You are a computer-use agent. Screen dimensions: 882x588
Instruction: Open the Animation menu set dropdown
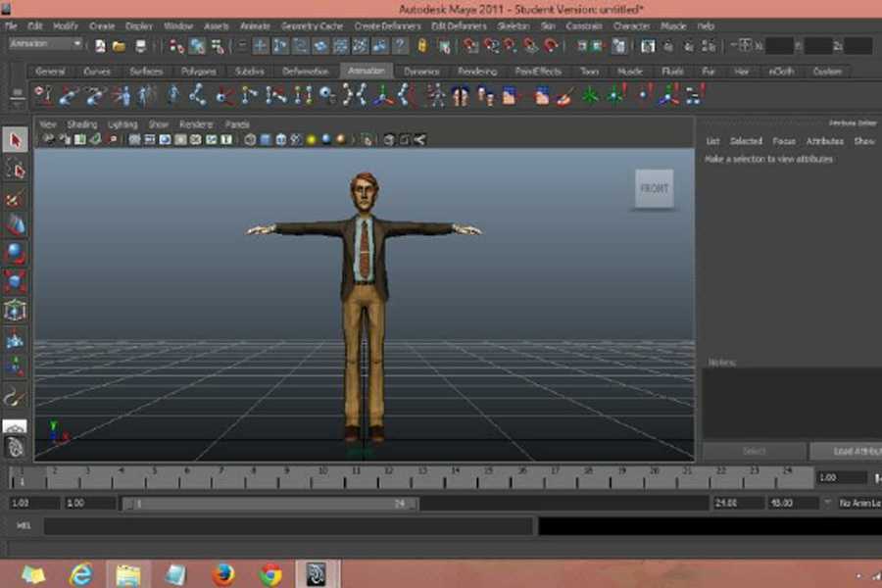click(x=46, y=44)
